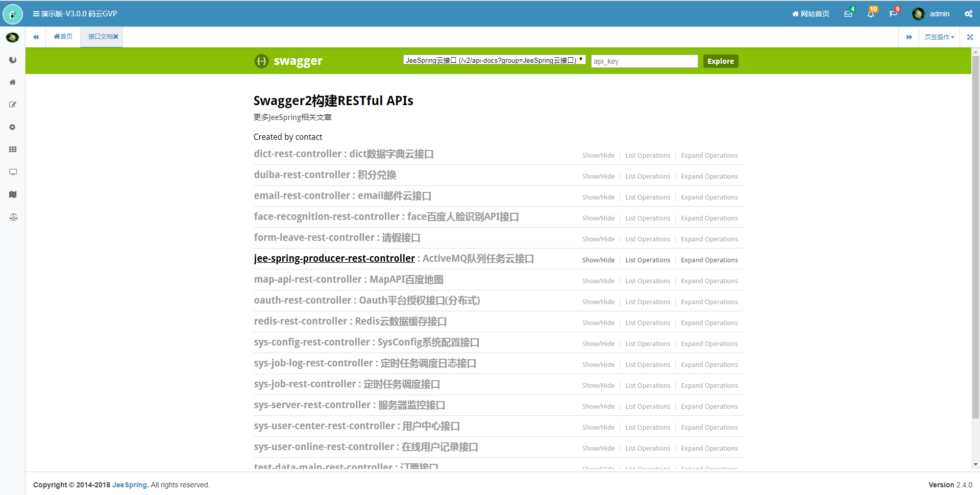Switch to the 首页 tab
This screenshot has height=495, width=980.
[x=63, y=37]
